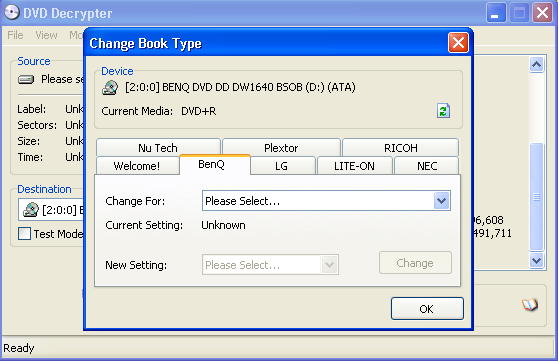Enable the Test Mode checkbox
Viewport: 558px width, 361px height.
click(x=24, y=234)
